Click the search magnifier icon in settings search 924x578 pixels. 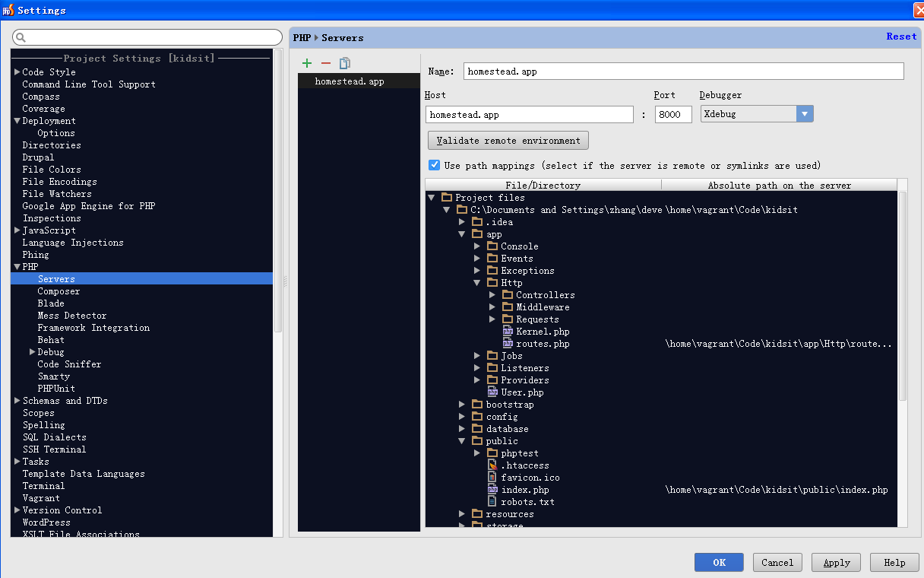click(21, 37)
